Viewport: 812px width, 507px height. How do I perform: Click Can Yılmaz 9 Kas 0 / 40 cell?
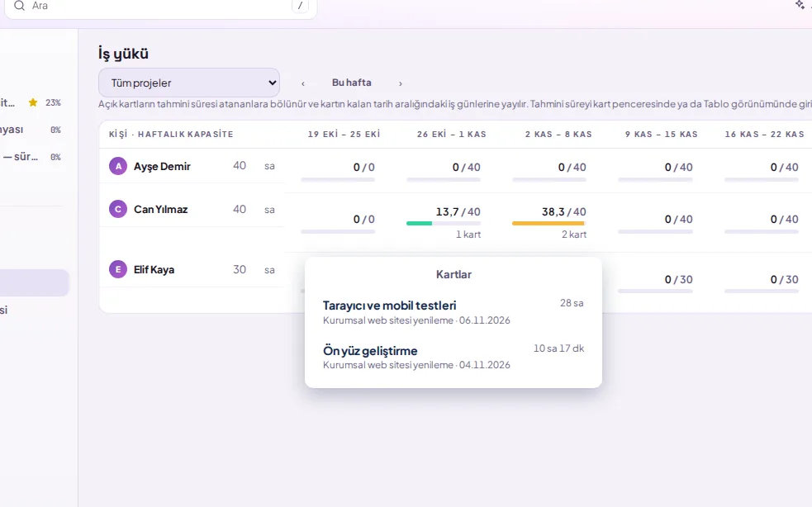tap(655, 222)
